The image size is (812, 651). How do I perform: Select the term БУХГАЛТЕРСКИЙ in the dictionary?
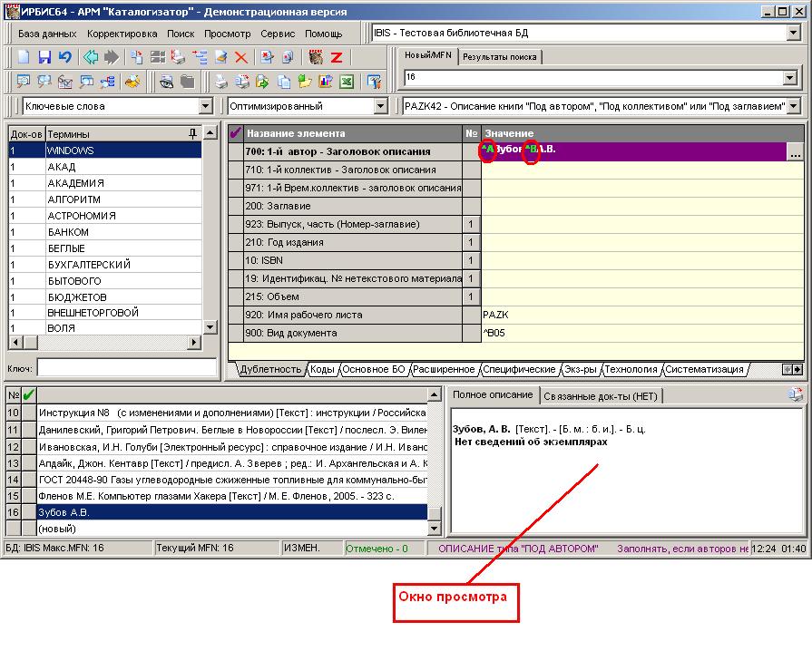105,265
